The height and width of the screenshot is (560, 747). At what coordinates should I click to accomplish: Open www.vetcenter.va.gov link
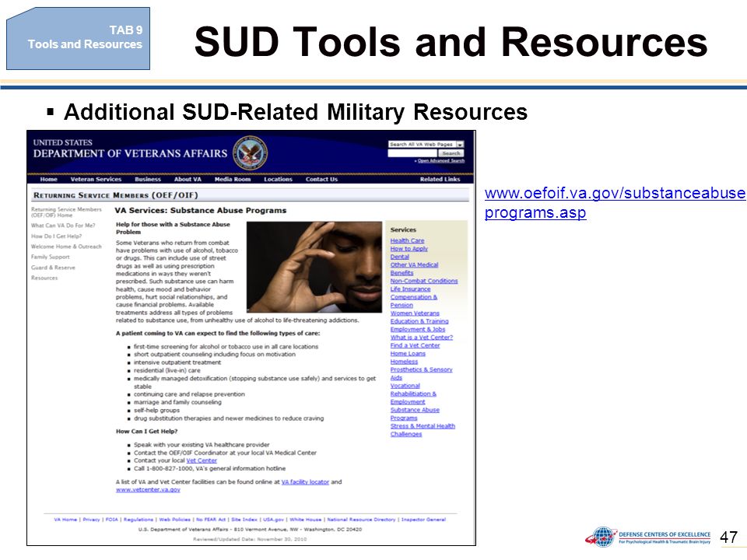148,490
